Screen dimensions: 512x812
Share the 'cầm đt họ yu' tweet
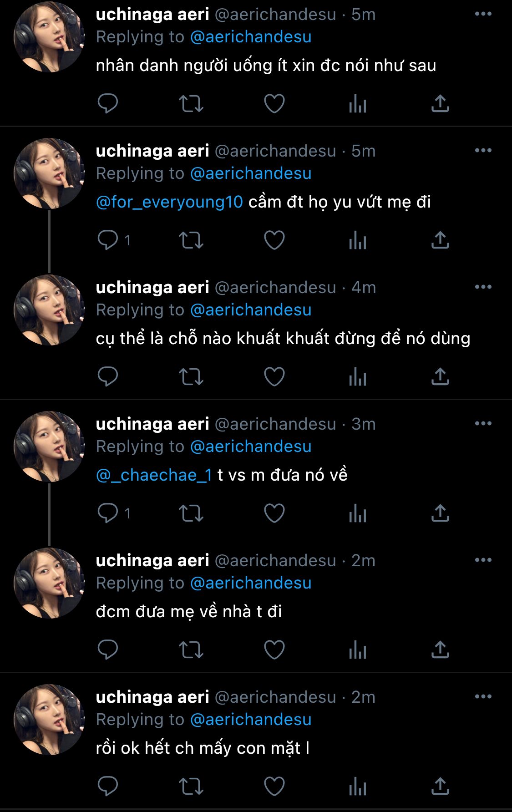tap(440, 240)
